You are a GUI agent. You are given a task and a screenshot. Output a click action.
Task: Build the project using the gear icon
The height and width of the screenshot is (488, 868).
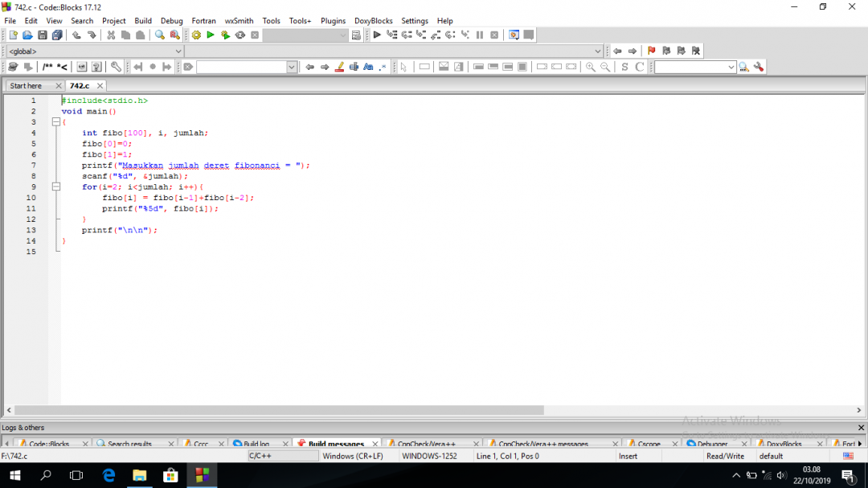pos(196,35)
